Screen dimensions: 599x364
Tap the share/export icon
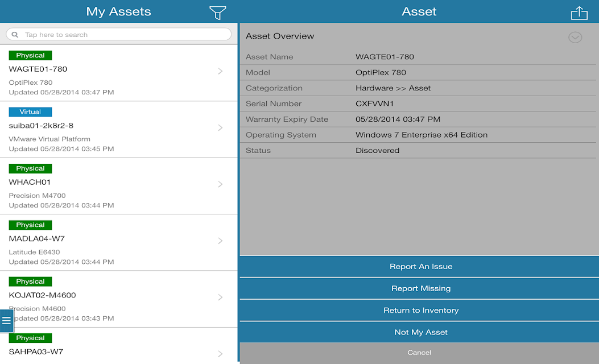click(579, 13)
